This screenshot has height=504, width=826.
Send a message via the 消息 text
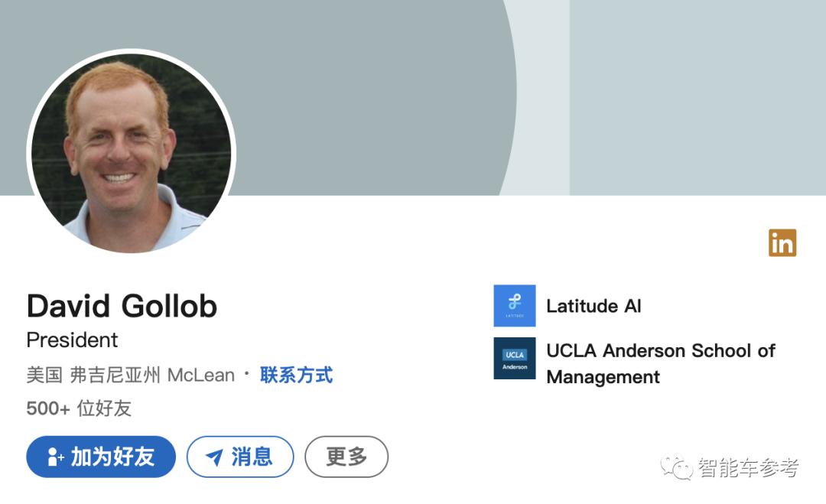pos(252,457)
